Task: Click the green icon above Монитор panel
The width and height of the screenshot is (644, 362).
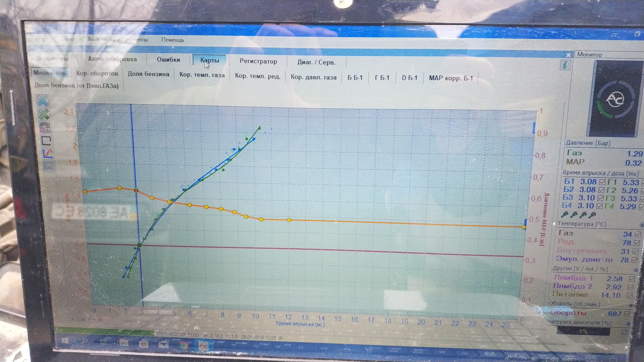Action: point(565,65)
